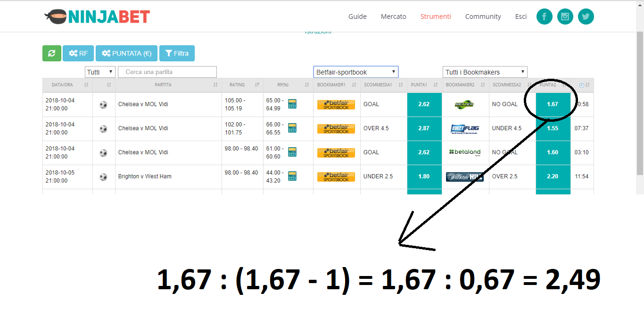Sort by the BOOKMAKER2 column
This screenshot has width=644, height=318.
pos(465,85)
